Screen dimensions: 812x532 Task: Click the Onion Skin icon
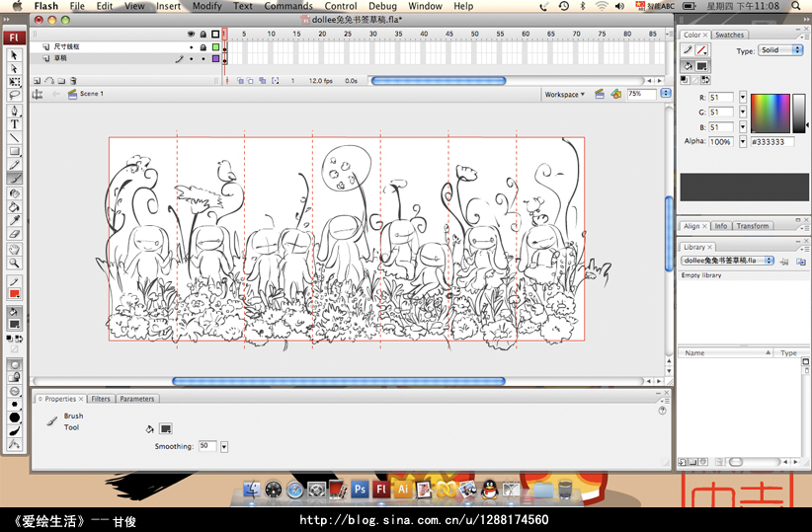pyautogui.click(x=240, y=81)
